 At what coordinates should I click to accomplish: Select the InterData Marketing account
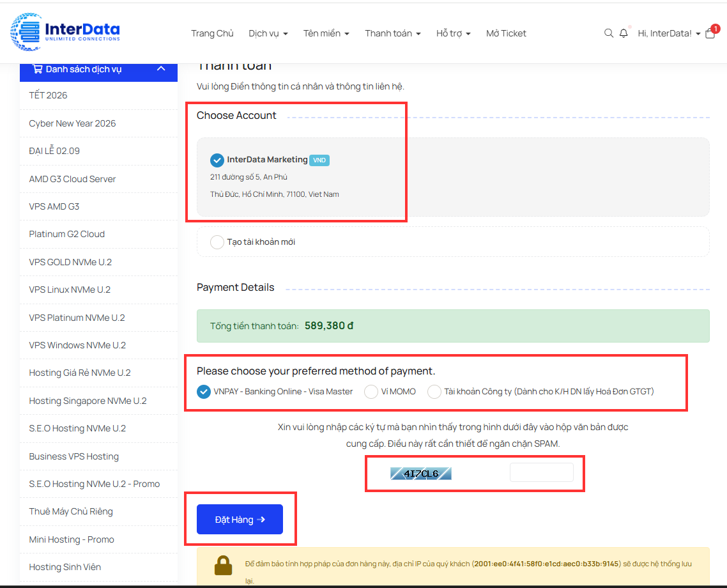pos(217,160)
